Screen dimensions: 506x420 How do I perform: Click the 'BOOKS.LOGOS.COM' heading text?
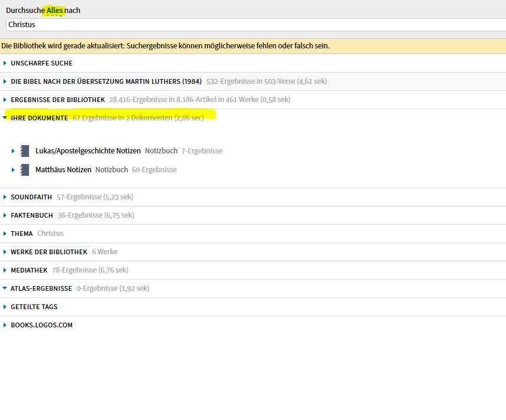(x=42, y=325)
